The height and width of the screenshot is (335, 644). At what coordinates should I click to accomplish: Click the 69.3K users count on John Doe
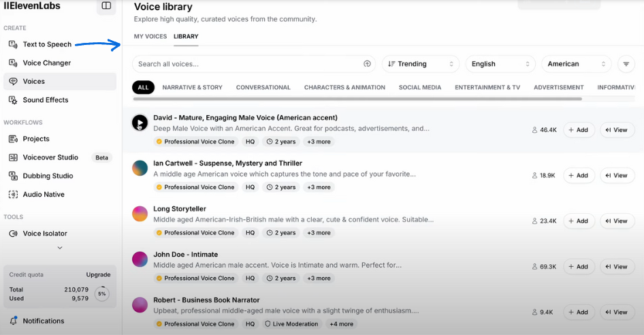pos(544,267)
